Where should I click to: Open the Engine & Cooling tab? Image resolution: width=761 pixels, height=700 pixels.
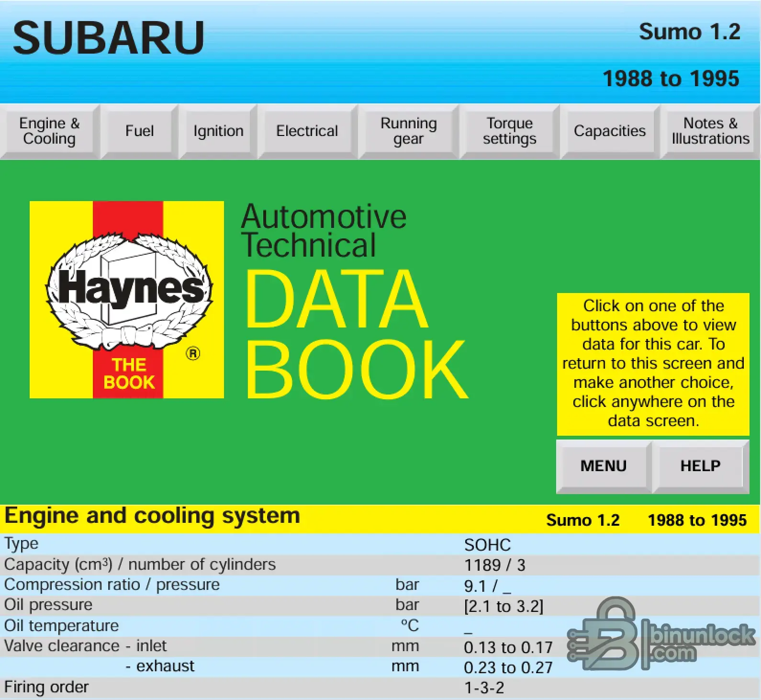point(50,131)
